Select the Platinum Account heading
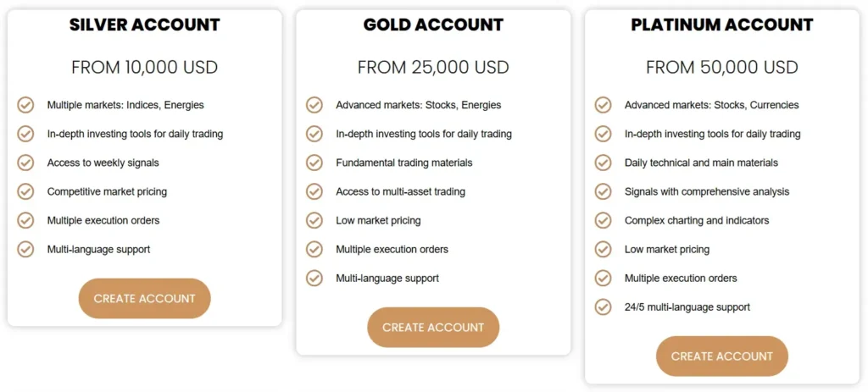The height and width of the screenshot is (392, 868). tap(722, 25)
